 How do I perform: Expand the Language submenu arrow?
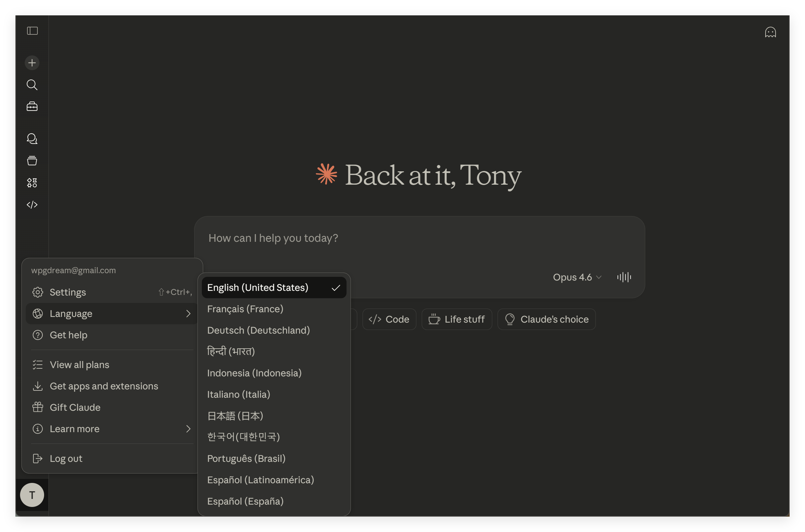pyautogui.click(x=188, y=314)
